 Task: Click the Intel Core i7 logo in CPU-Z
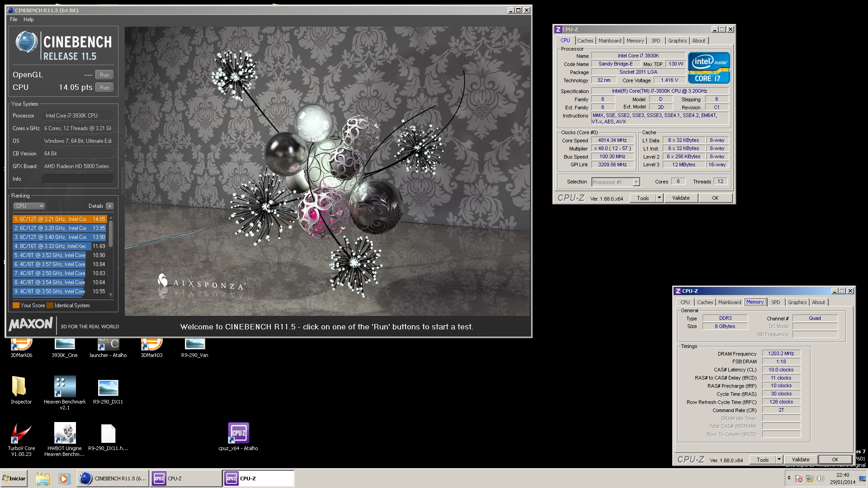tap(708, 68)
